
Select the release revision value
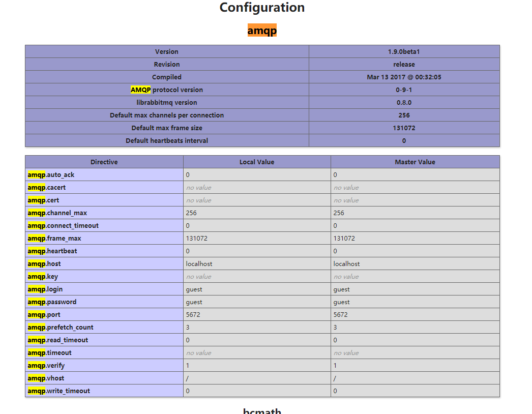[404, 65]
